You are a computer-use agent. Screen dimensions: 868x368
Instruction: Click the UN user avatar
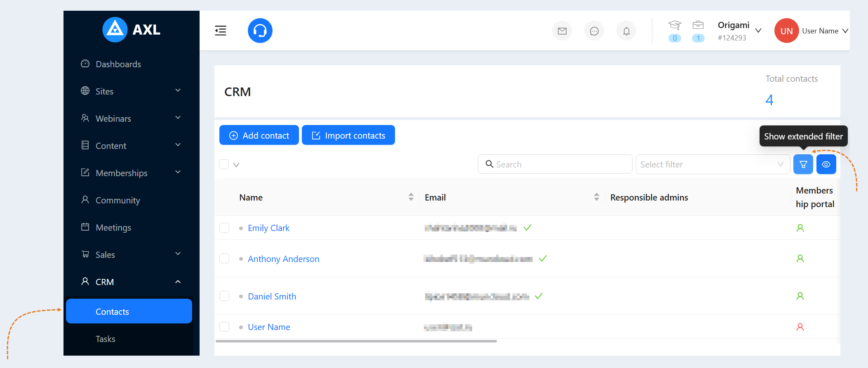(787, 31)
